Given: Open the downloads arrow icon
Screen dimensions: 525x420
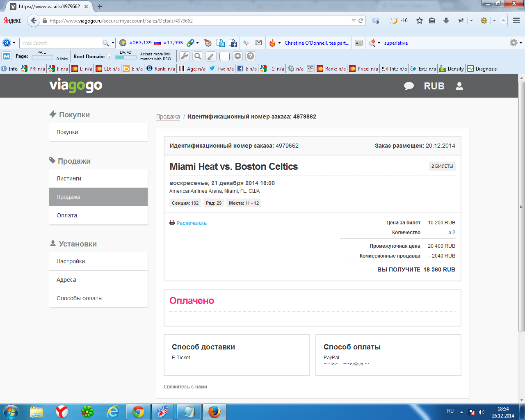Looking at the screenshot, I should tap(446, 21).
